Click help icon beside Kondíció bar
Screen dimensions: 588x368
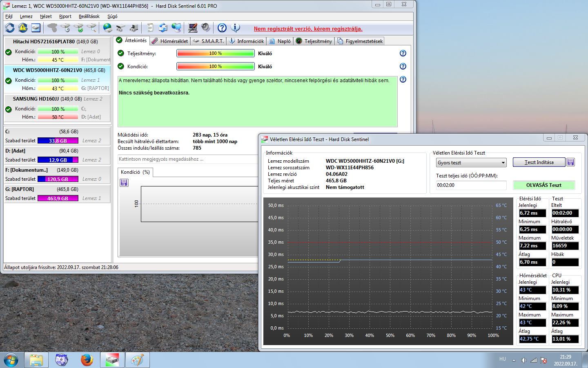point(403,66)
